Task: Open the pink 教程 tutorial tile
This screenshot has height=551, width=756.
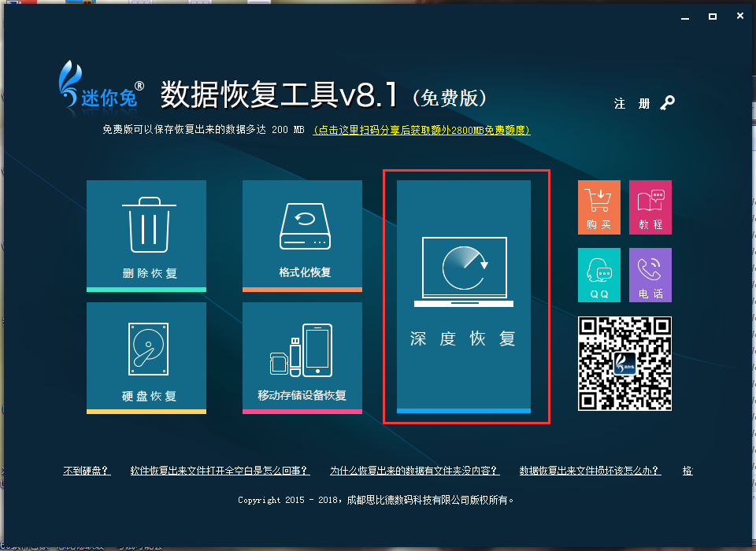Action: (x=650, y=207)
